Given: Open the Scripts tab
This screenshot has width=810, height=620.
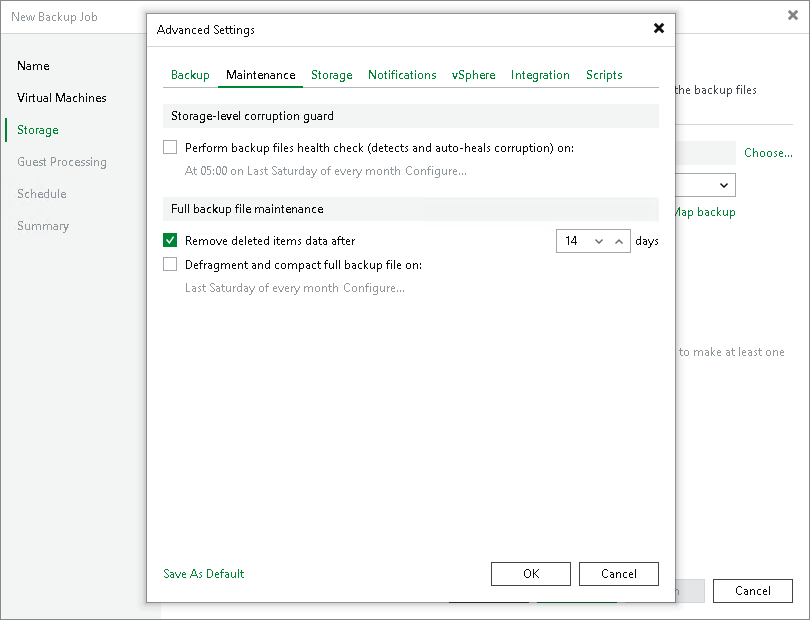Looking at the screenshot, I should point(604,75).
